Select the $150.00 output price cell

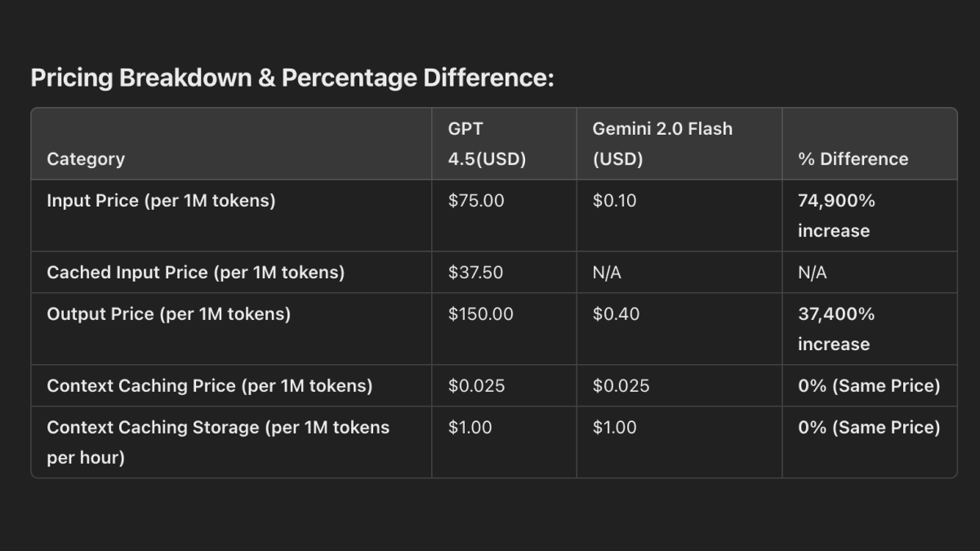[480, 314]
